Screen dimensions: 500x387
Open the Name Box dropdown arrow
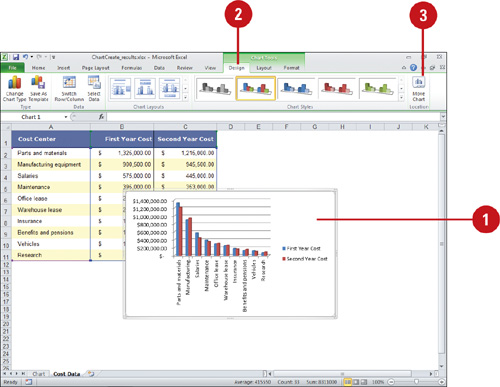point(66,117)
